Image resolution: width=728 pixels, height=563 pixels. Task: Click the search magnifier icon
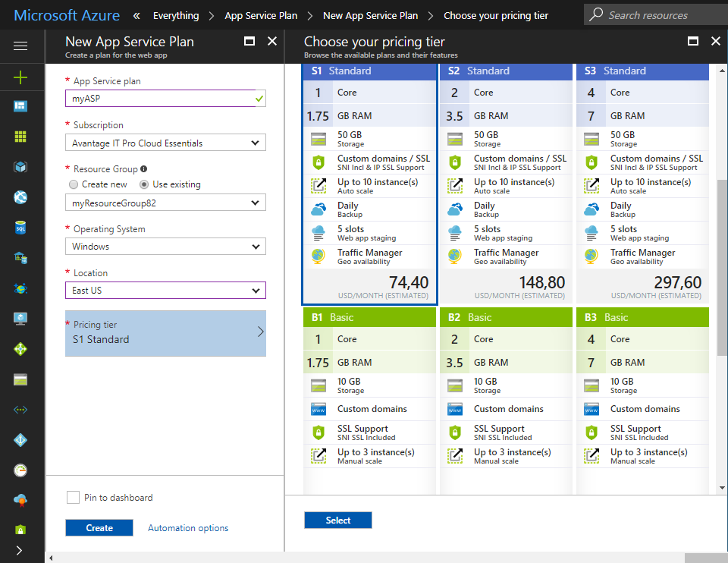[596, 15]
